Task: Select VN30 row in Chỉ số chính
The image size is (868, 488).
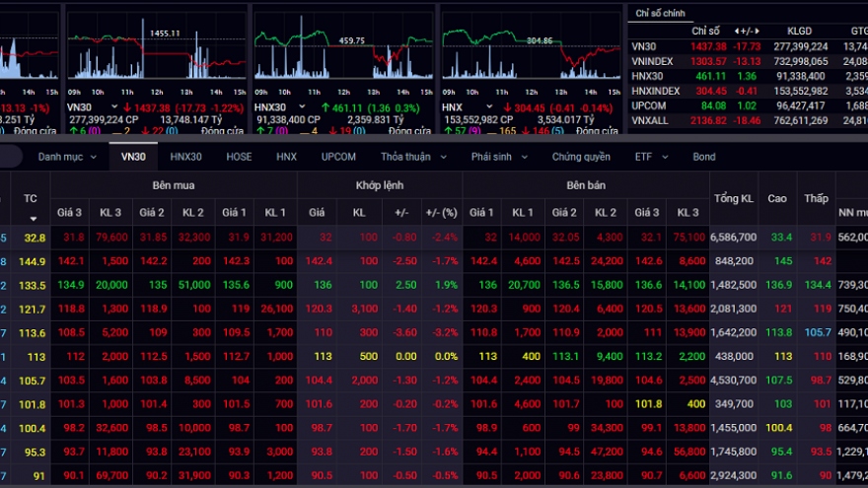Action: click(x=748, y=47)
